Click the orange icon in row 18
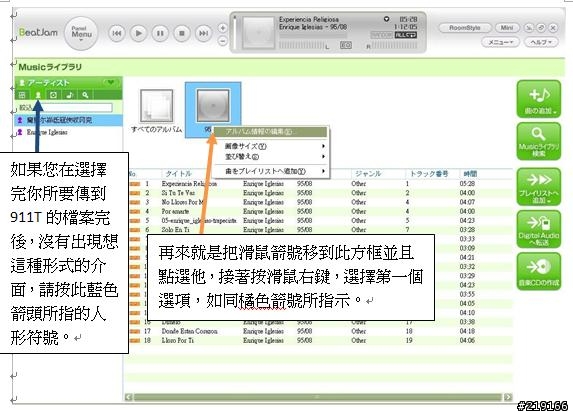Viewport: 573px width, 414px height. click(135, 341)
